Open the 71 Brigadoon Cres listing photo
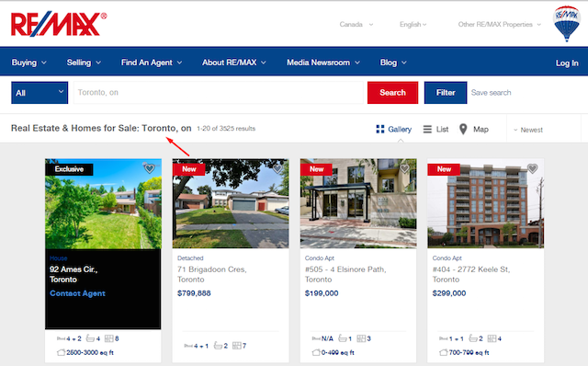588x366 pixels. 231,203
